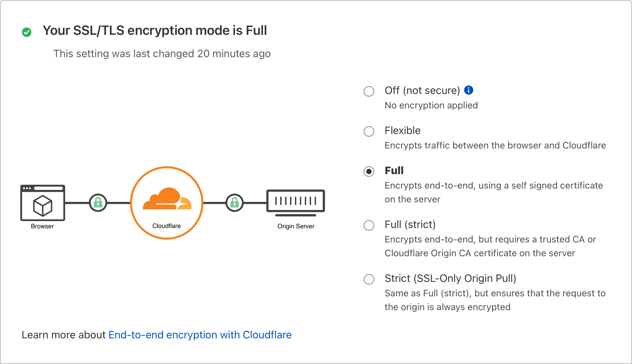Click the green checkmark success icon
632x364 pixels.
click(x=26, y=32)
